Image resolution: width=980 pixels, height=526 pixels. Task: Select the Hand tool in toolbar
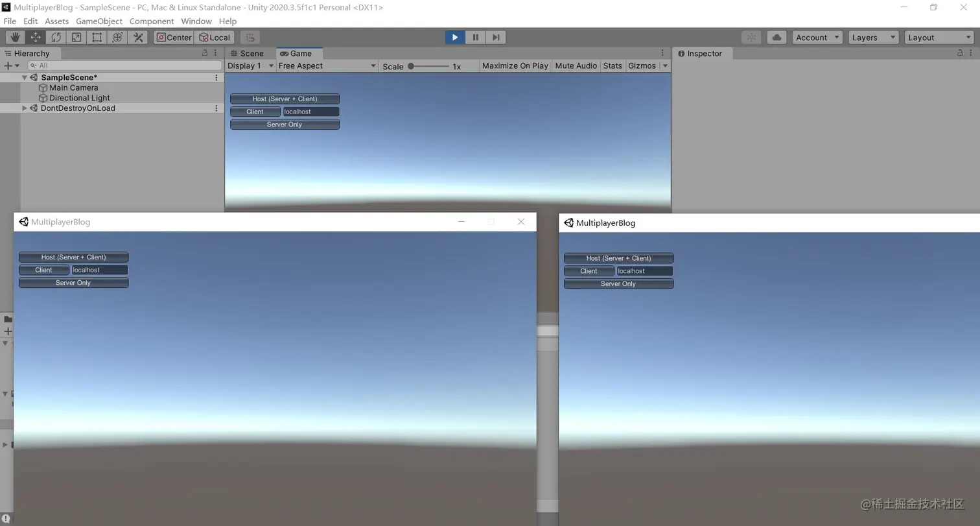click(15, 38)
